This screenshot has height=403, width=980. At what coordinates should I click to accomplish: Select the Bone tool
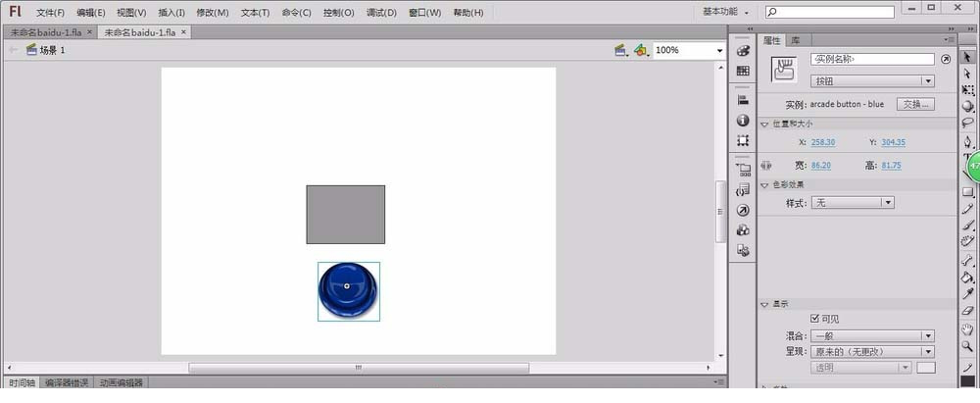click(967, 262)
